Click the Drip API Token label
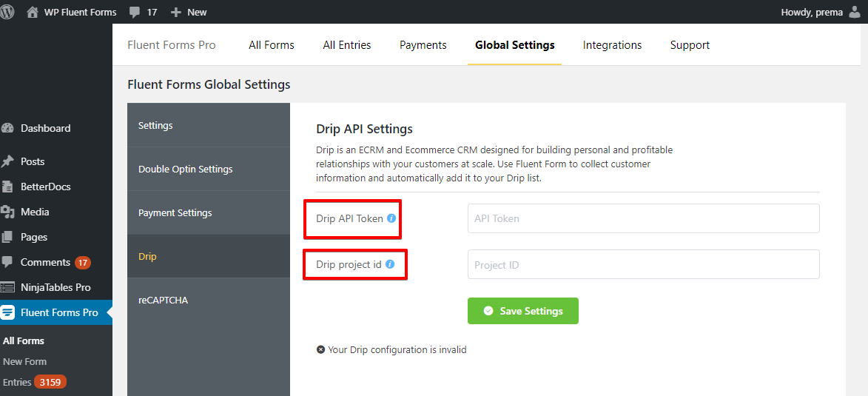Screen dimensions: 868x396 click(349, 218)
